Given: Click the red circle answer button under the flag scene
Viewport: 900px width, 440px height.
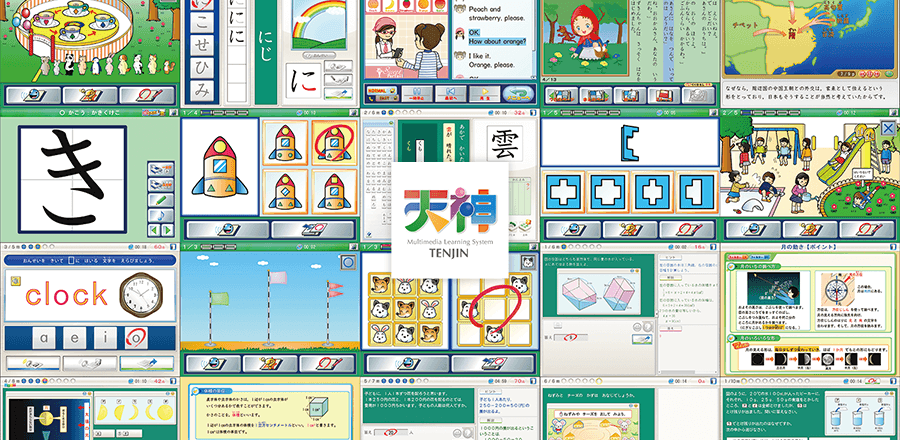Looking at the screenshot, I should (327, 363).
